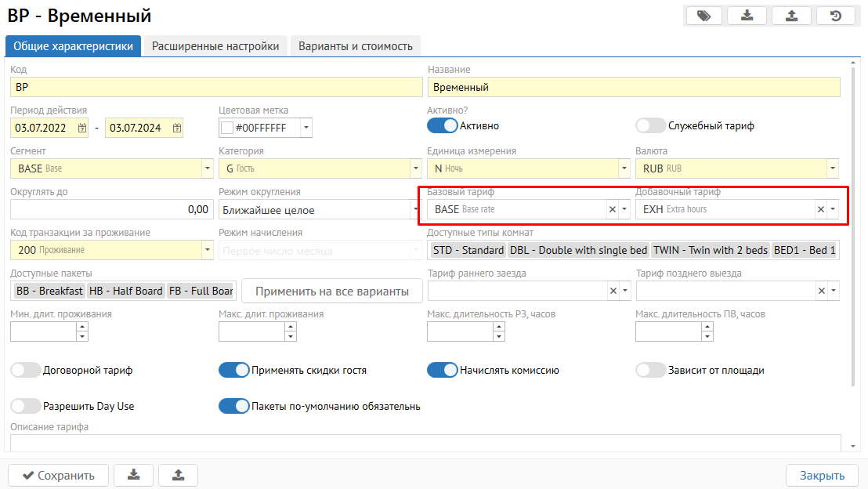
Task: Click the history restore icon at top right
Action: (x=836, y=16)
